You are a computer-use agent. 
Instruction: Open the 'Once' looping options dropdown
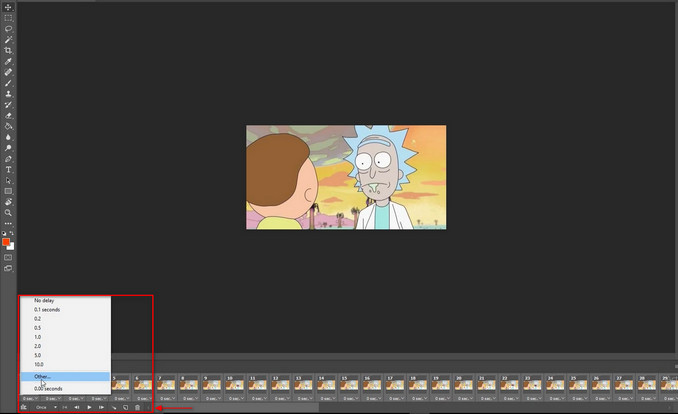coord(46,407)
